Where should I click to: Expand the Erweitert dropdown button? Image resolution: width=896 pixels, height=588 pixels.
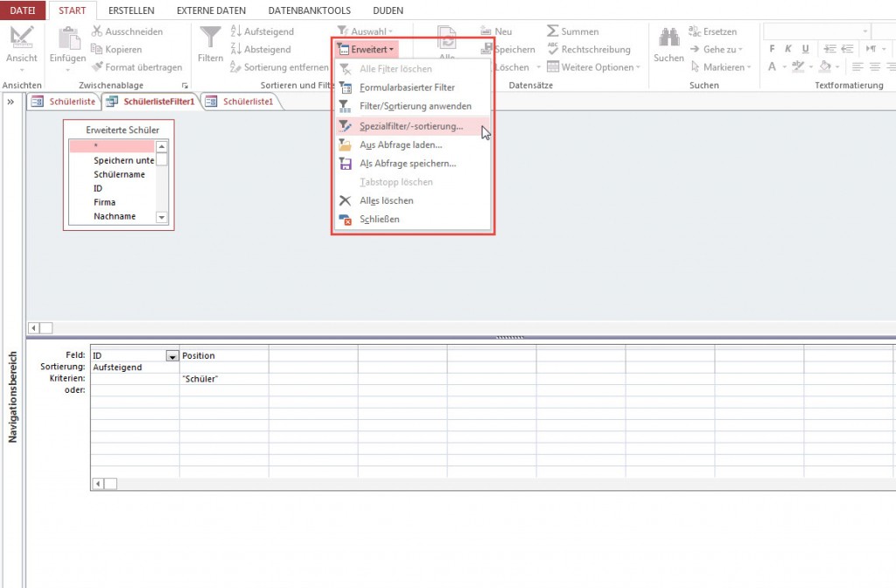coord(367,50)
